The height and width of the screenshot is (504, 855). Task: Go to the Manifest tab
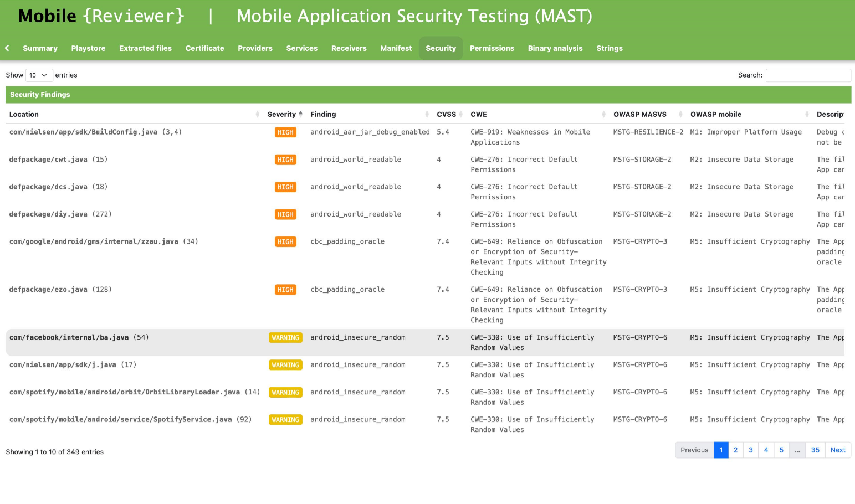(x=396, y=49)
